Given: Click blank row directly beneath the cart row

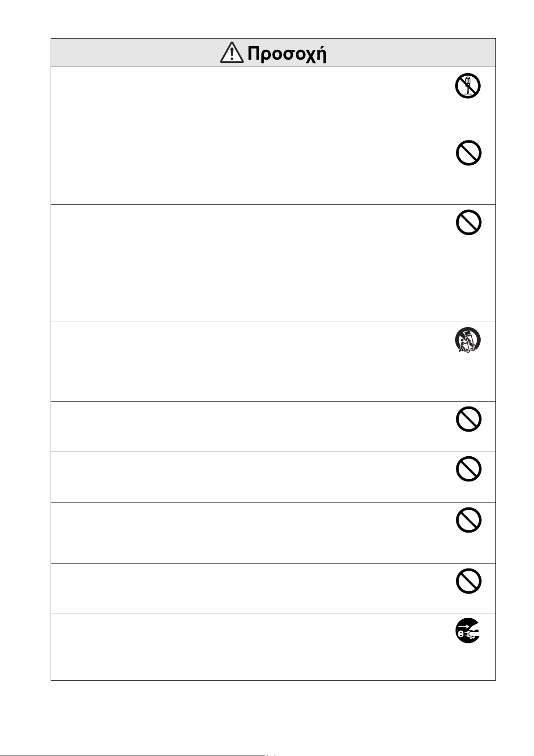Looking at the screenshot, I should pos(247,426).
